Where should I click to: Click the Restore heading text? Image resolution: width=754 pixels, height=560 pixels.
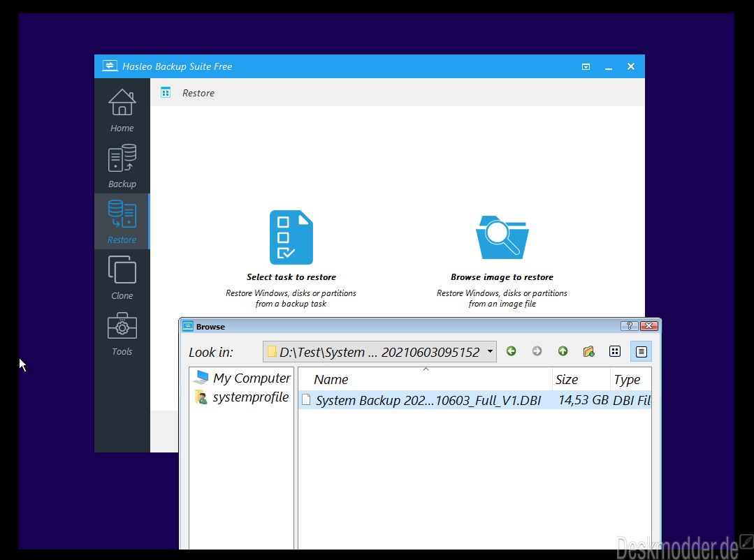tap(198, 93)
